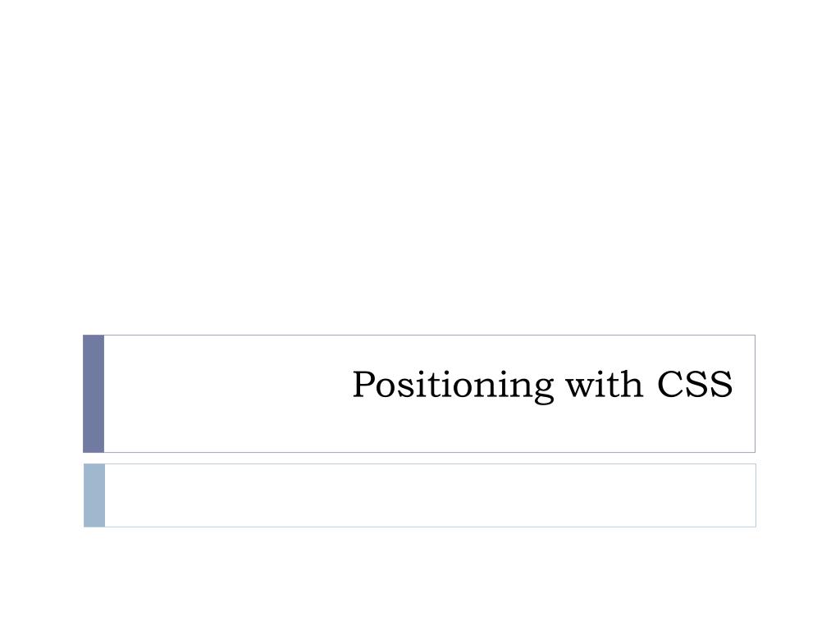Image resolution: width=840 pixels, height=630 pixels.
Task: Click the dark slate-blue accent bar beside title
Action: [x=94, y=394]
